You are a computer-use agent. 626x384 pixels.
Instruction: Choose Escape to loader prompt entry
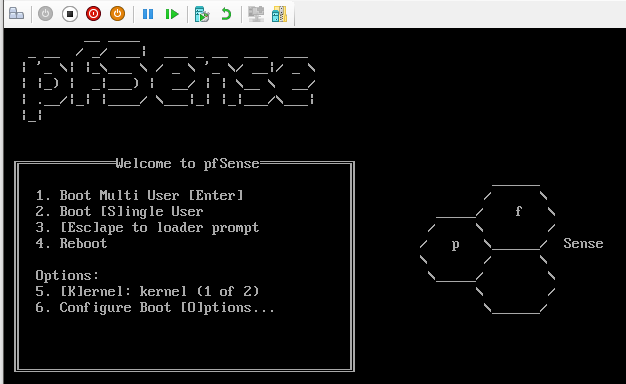click(147, 228)
